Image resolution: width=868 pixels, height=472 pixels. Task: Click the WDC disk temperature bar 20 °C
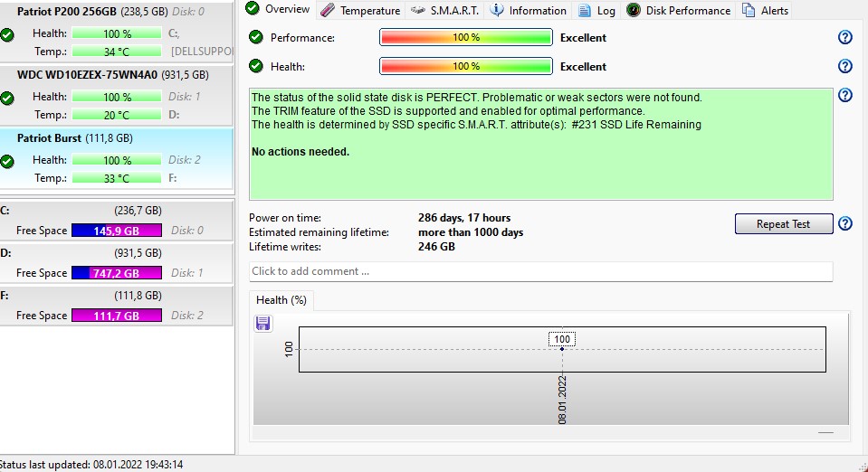117,115
